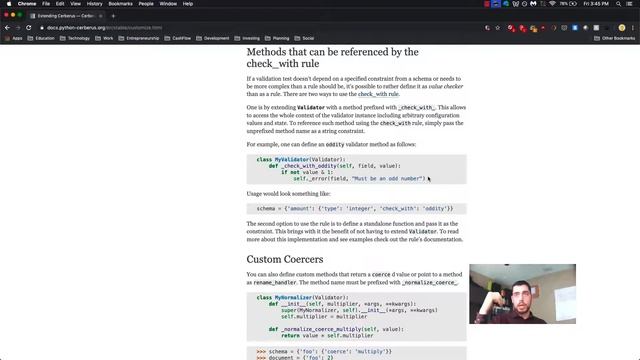Click the 'Methods that can be referenced' heading
640x360 pixels.
tap(332, 58)
